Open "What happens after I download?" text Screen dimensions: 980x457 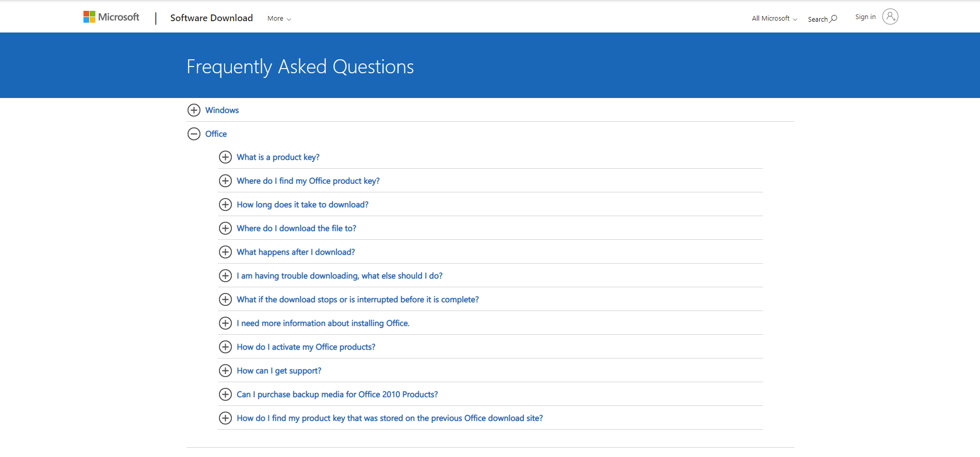(296, 252)
